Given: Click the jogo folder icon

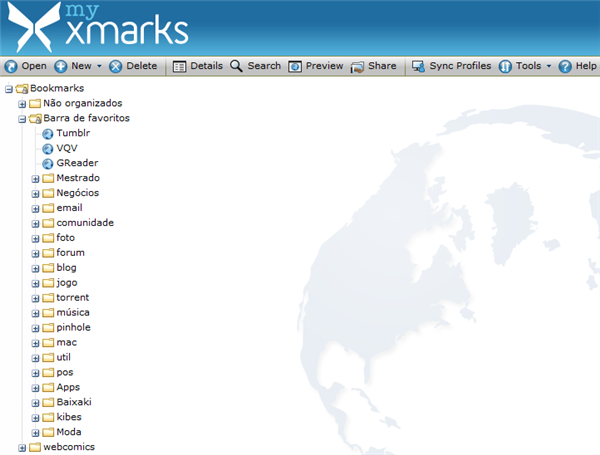Looking at the screenshot, I should click(48, 283).
